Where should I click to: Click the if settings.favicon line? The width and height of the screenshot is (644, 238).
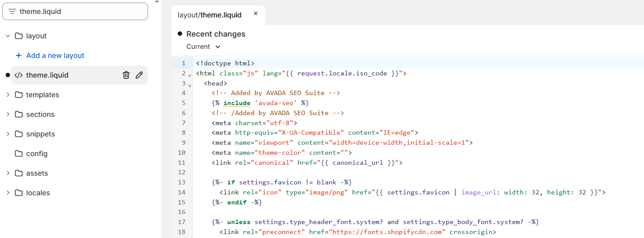point(282,182)
